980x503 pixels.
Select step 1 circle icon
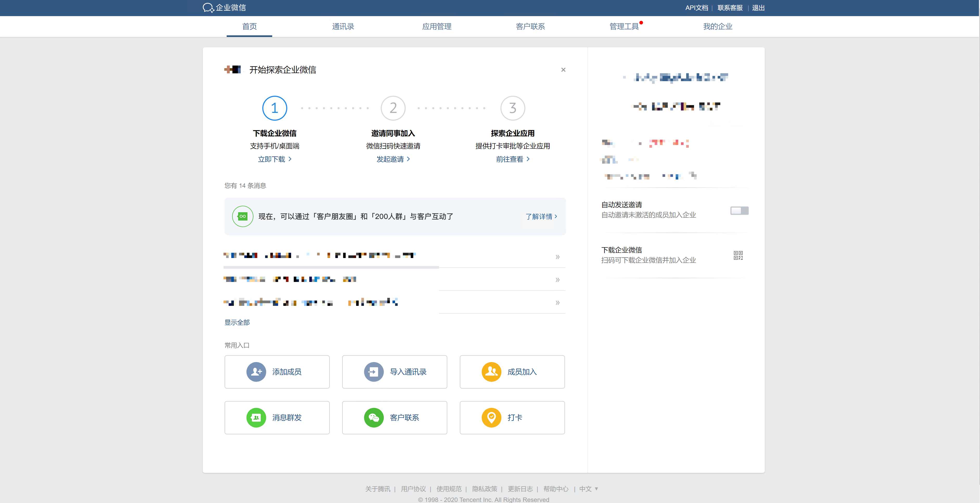(x=275, y=108)
